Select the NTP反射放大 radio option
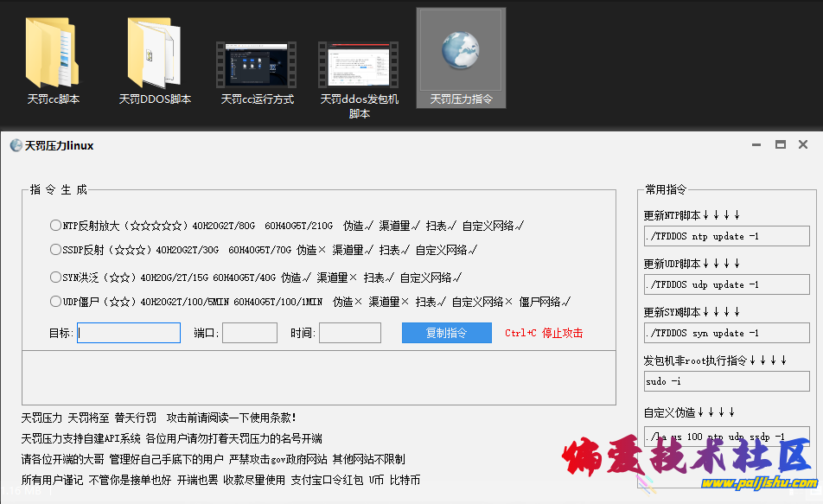 tap(55, 226)
